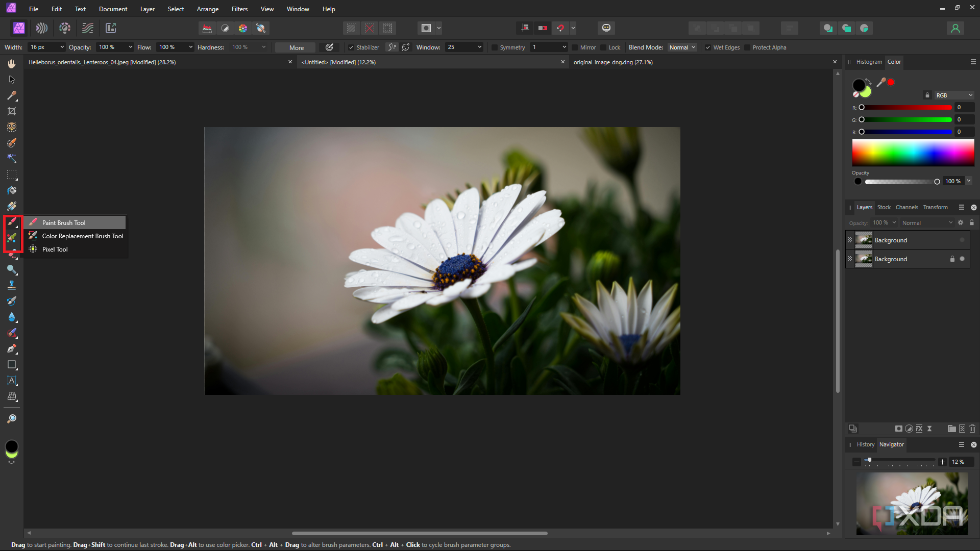Select the View (hand) tool
This screenshot has width=980, height=551.
tap(12, 64)
